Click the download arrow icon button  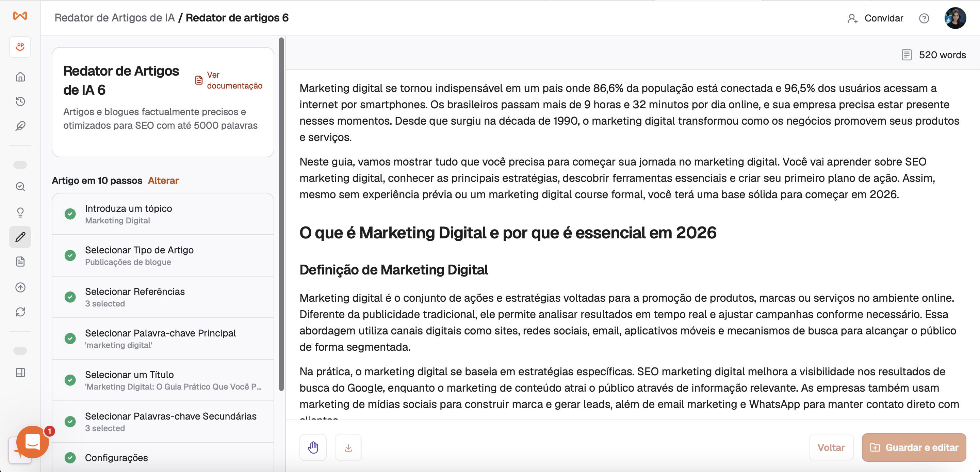348,447
